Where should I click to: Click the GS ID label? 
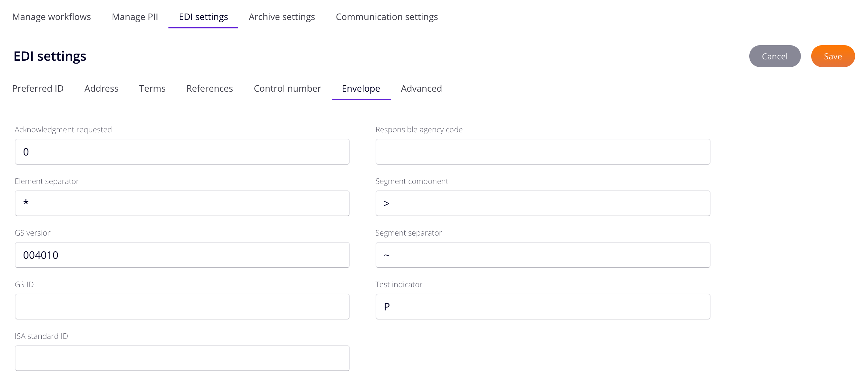[x=24, y=284]
